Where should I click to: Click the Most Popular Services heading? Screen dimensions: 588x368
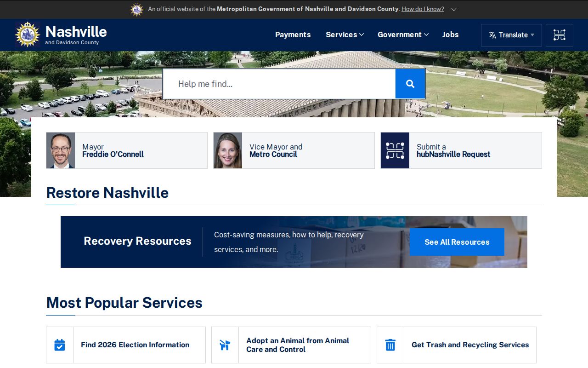(124, 303)
